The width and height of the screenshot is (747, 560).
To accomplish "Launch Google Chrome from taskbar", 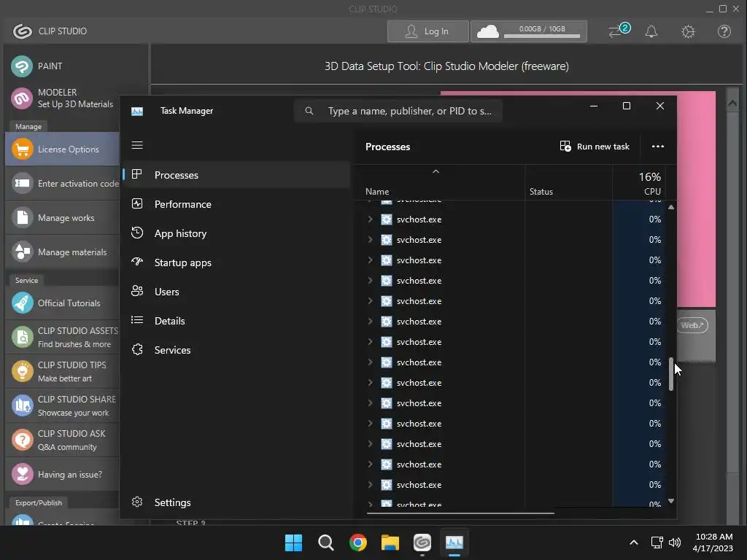I will (x=357, y=542).
